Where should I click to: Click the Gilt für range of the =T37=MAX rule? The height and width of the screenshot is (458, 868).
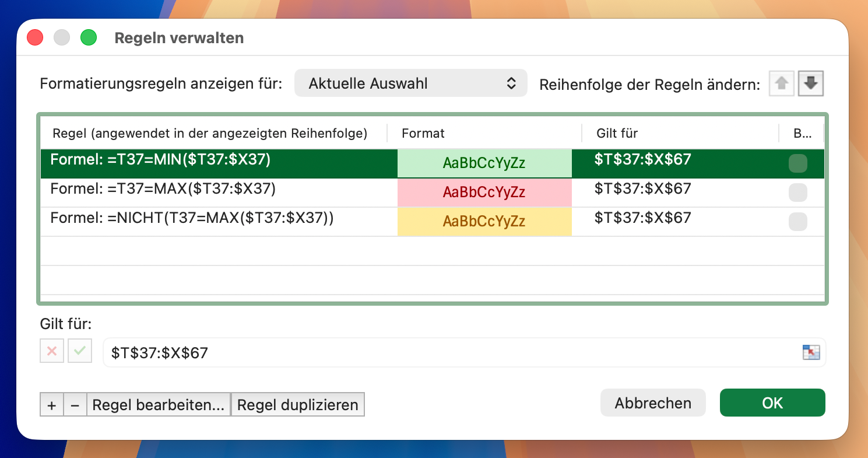click(x=643, y=188)
